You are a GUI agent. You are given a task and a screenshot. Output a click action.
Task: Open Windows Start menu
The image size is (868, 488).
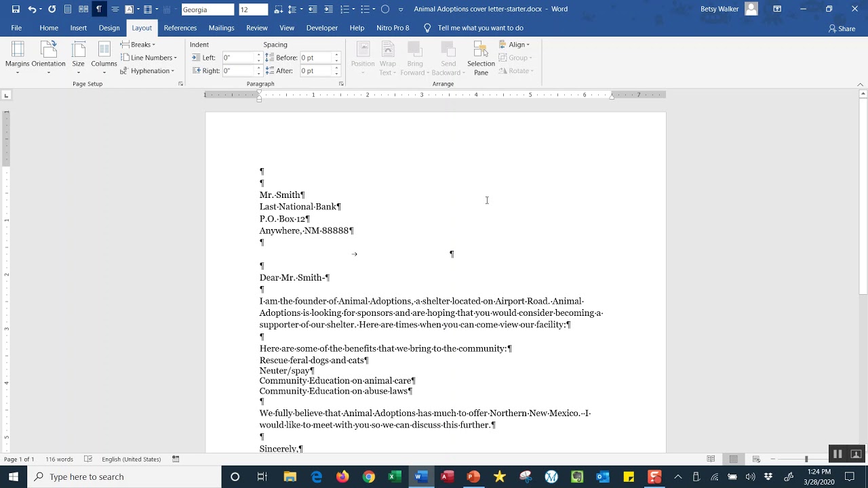tap(14, 476)
